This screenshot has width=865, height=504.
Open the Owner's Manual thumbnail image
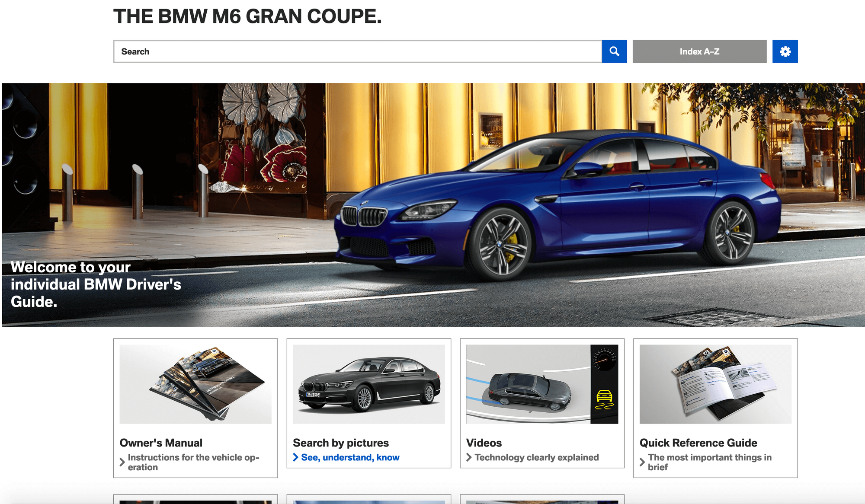(195, 384)
